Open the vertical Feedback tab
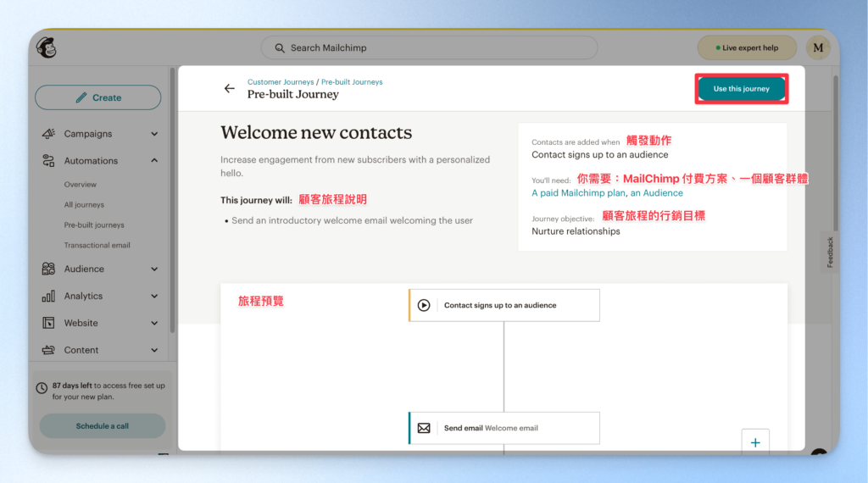868x483 pixels. pyautogui.click(x=830, y=253)
